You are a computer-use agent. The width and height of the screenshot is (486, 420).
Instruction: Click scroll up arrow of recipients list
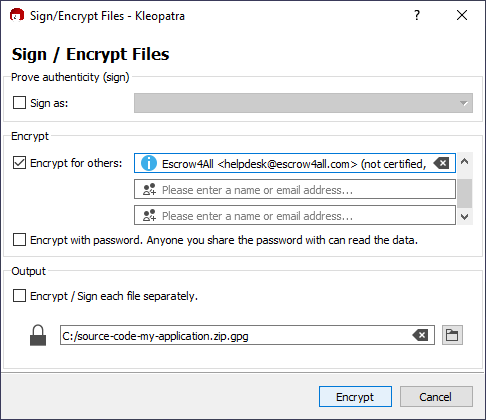[465, 162]
